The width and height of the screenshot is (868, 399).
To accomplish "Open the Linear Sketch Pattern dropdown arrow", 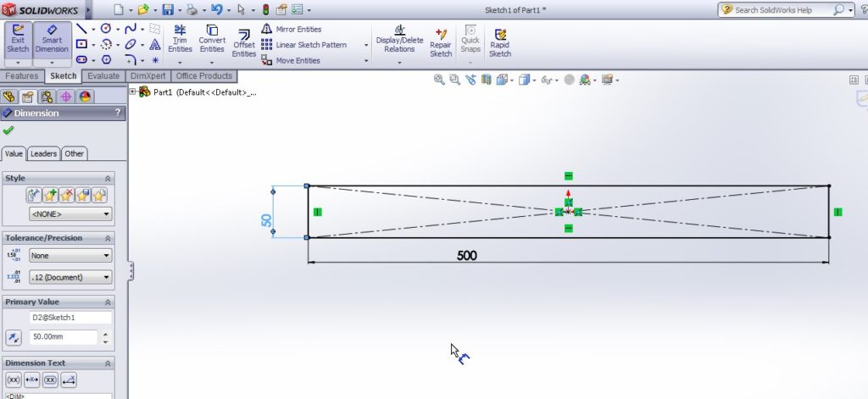I will pyautogui.click(x=366, y=46).
